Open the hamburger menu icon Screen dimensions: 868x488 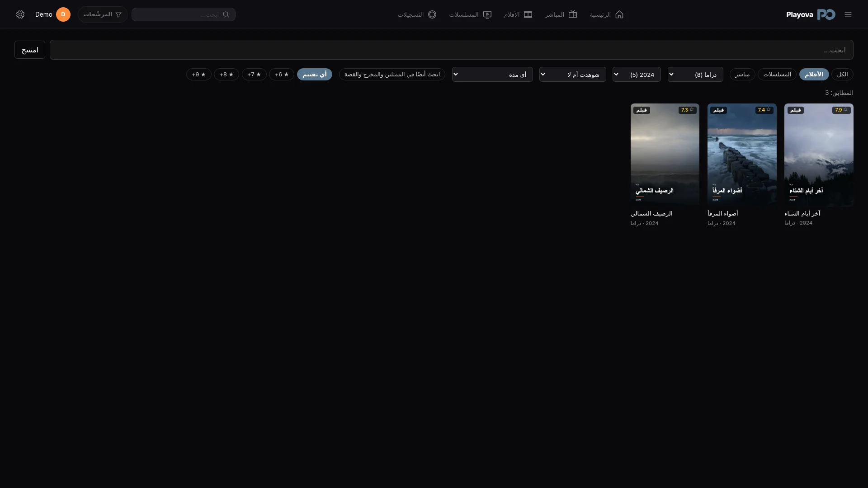tap(848, 14)
